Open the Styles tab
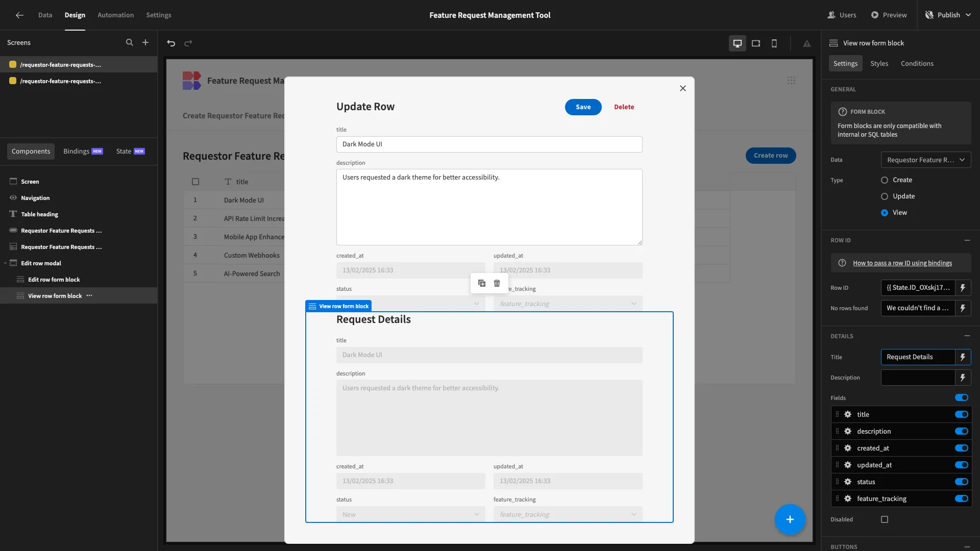980x551 pixels. [x=879, y=64]
